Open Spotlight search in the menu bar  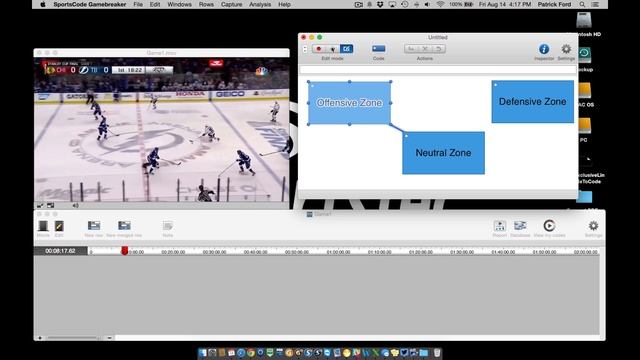(582, 4)
